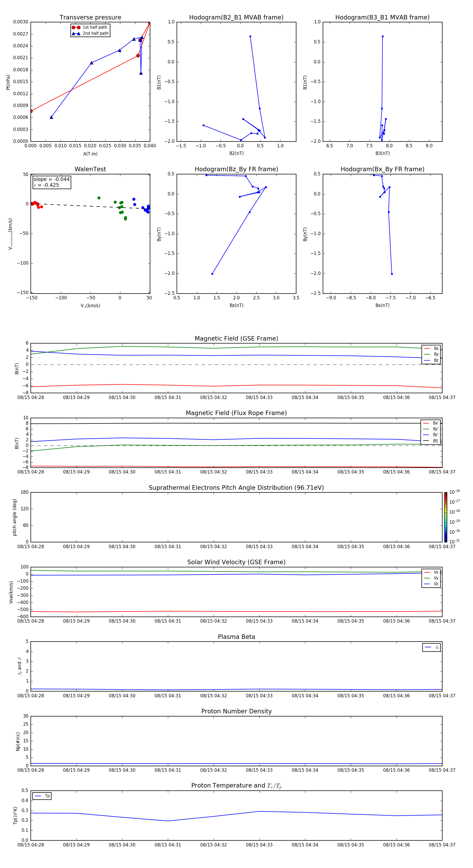Image resolution: width=473 pixels, height=868 pixels.
Task: Click 'B2(nT)' axis label
Action: coord(236,153)
